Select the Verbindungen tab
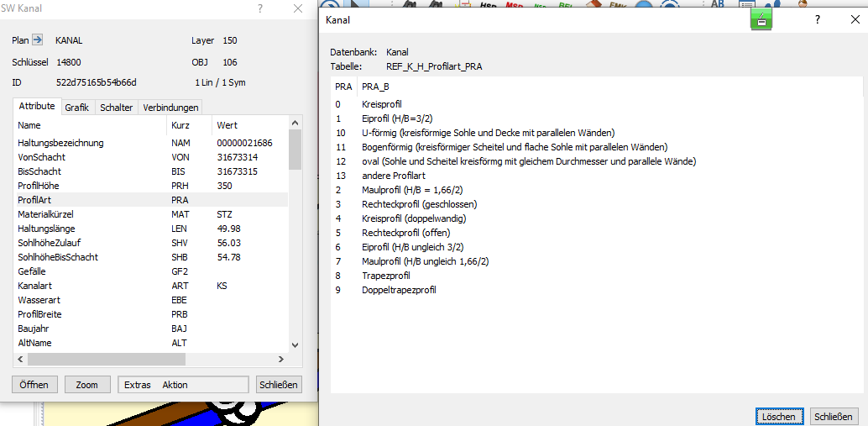868x426 pixels. (170, 108)
